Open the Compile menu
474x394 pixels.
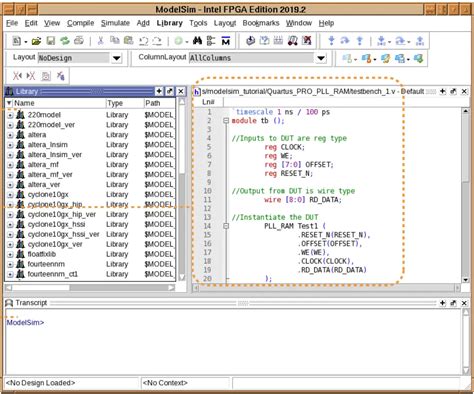[x=80, y=23]
